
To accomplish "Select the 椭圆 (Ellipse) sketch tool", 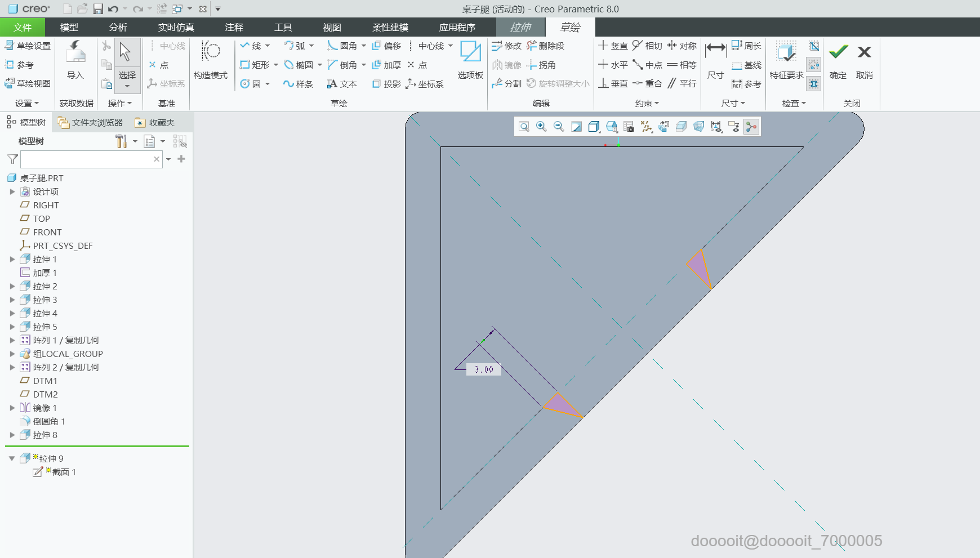I will click(299, 65).
